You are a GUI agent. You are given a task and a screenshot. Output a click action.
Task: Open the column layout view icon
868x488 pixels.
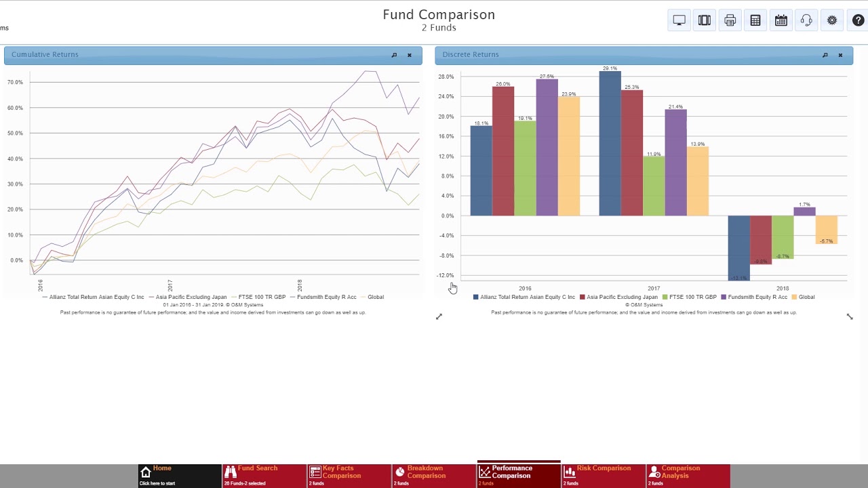click(x=705, y=20)
